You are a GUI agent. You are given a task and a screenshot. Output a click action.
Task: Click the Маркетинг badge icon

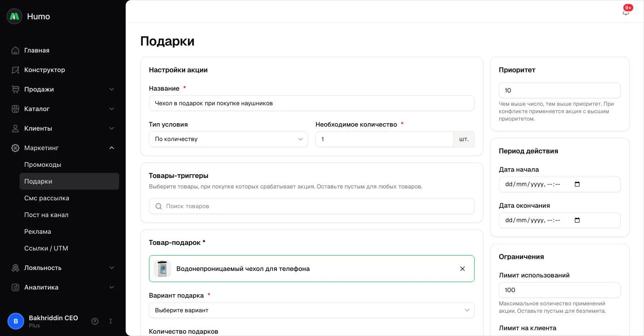coord(15,148)
